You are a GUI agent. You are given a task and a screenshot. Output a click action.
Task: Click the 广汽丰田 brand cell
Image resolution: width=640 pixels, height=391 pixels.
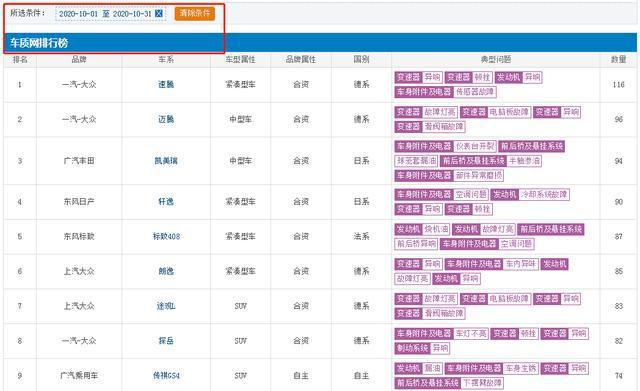point(79,161)
